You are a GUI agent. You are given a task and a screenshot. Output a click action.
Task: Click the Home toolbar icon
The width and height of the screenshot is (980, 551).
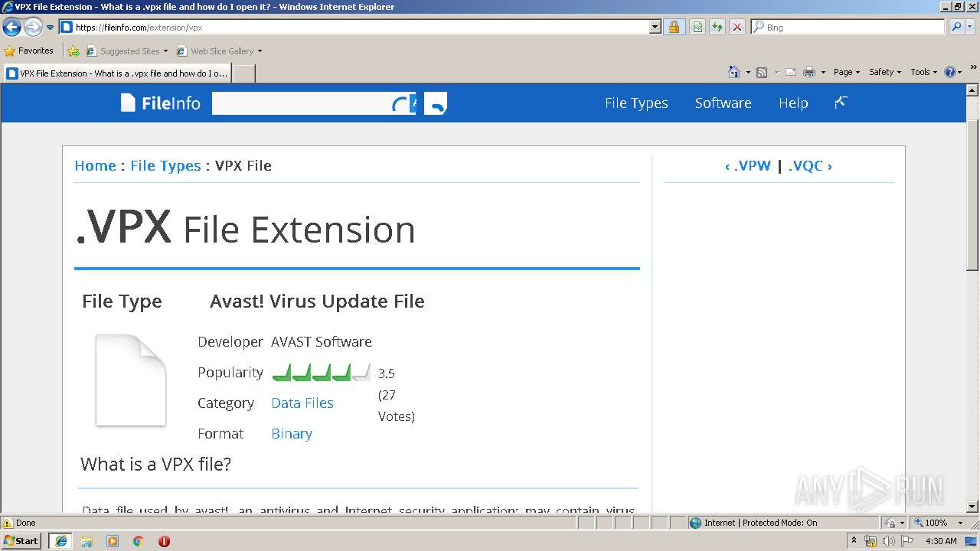pos(734,72)
